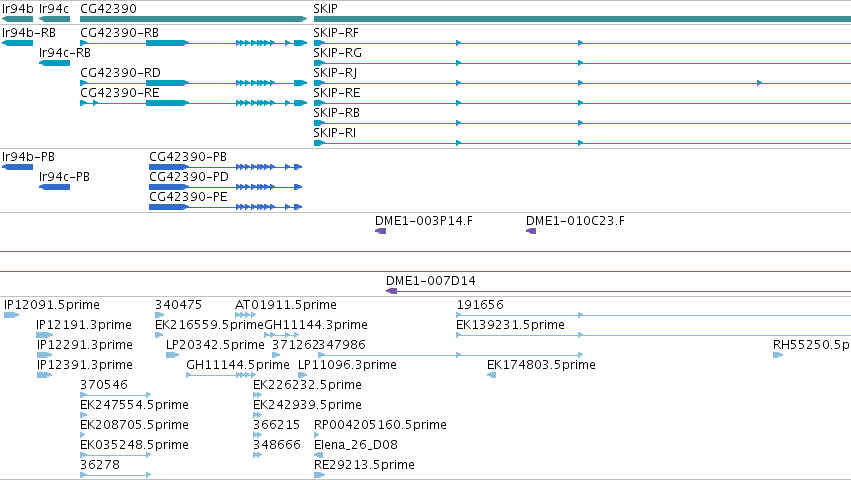
Task: Select the AT01911.5prime EST label
Action: tap(286, 305)
